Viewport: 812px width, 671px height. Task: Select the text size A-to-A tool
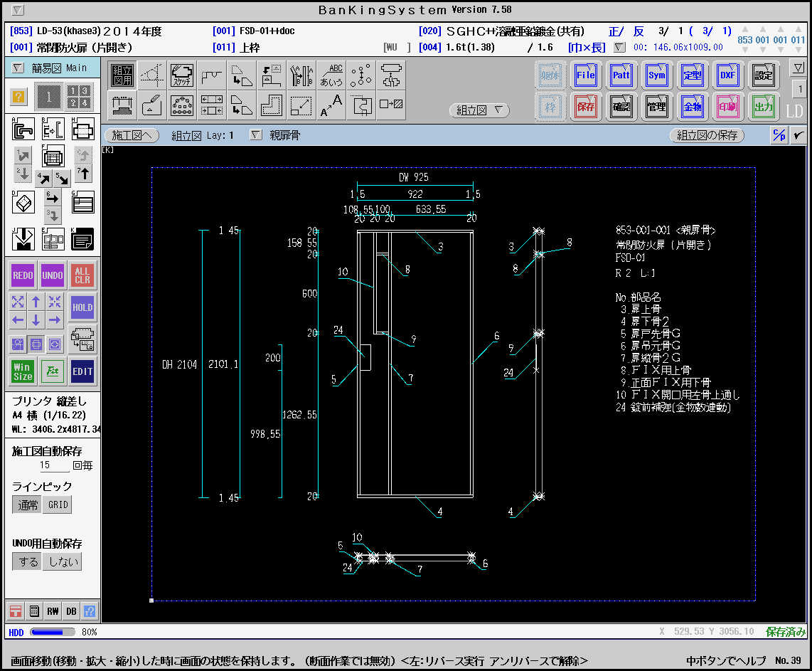[331, 105]
